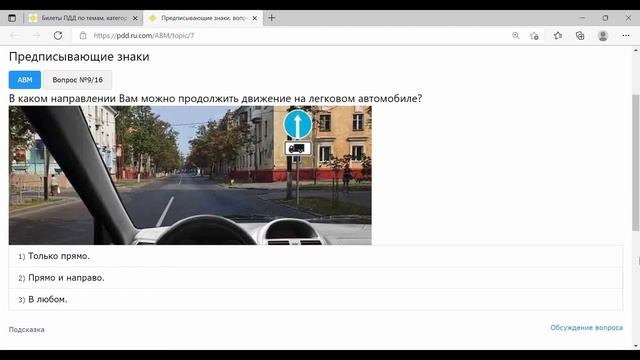Go forward to the next page
640x360 pixels.
tap(36, 36)
